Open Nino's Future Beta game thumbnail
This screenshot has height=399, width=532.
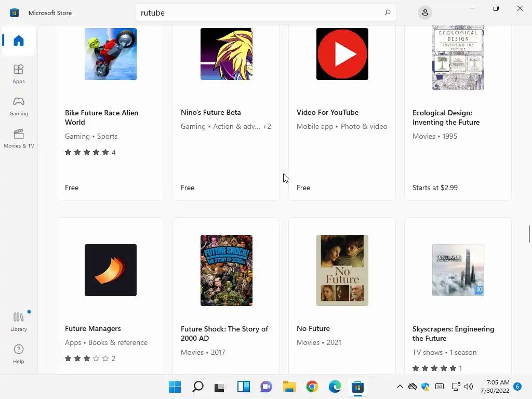[227, 54]
